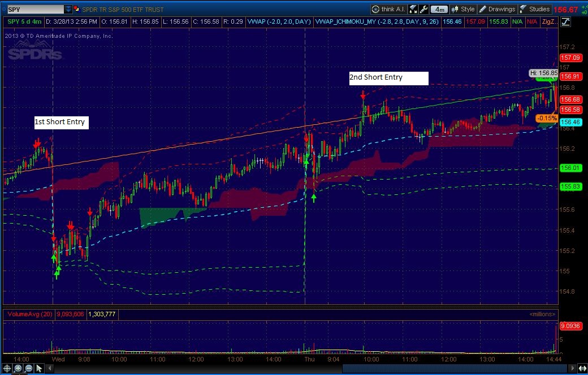Click the red 157.09 price axis label
588x375 pixels.
[570, 58]
